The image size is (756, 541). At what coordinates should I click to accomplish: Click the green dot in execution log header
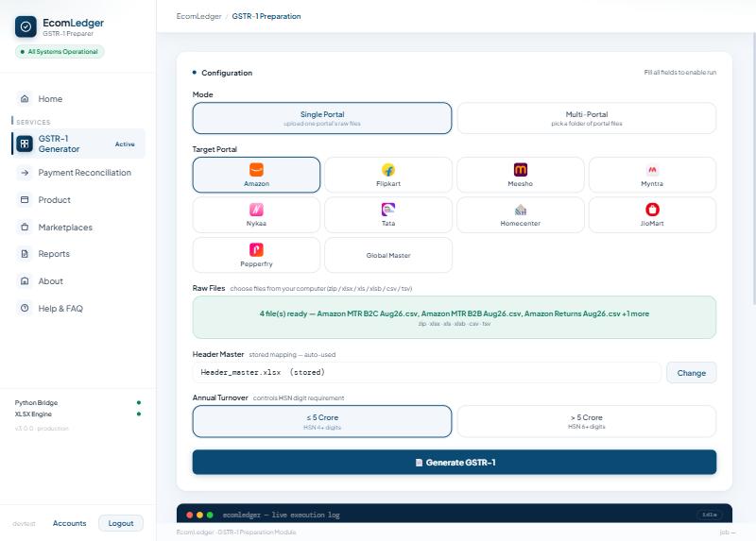[210, 515]
